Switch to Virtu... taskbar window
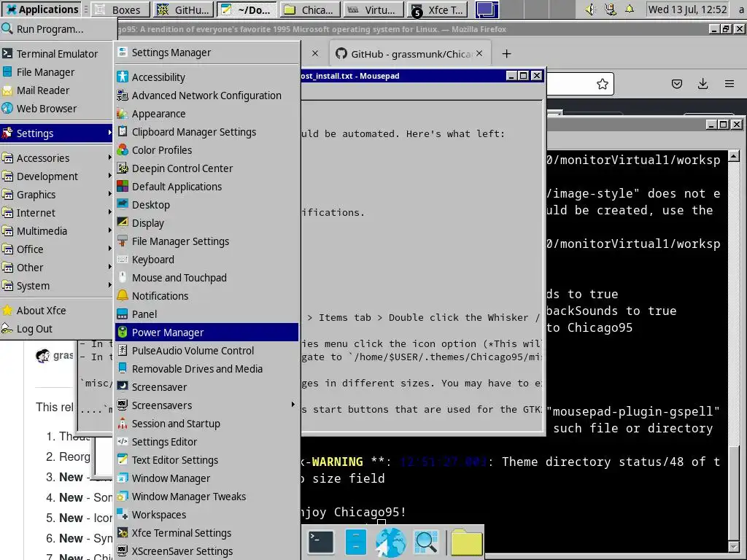This screenshot has width=747, height=560. tap(373, 9)
